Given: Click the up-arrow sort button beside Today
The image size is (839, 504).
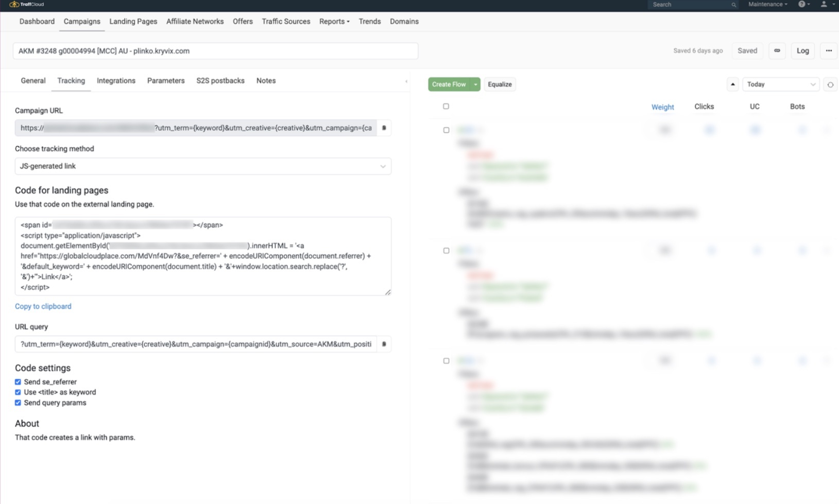Looking at the screenshot, I should [733, 84].
